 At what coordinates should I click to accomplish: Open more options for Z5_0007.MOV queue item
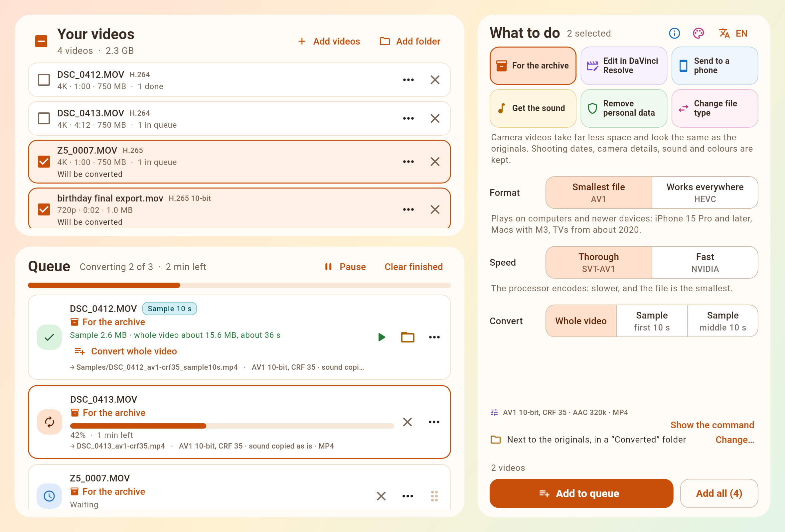(x=407, y=495)
